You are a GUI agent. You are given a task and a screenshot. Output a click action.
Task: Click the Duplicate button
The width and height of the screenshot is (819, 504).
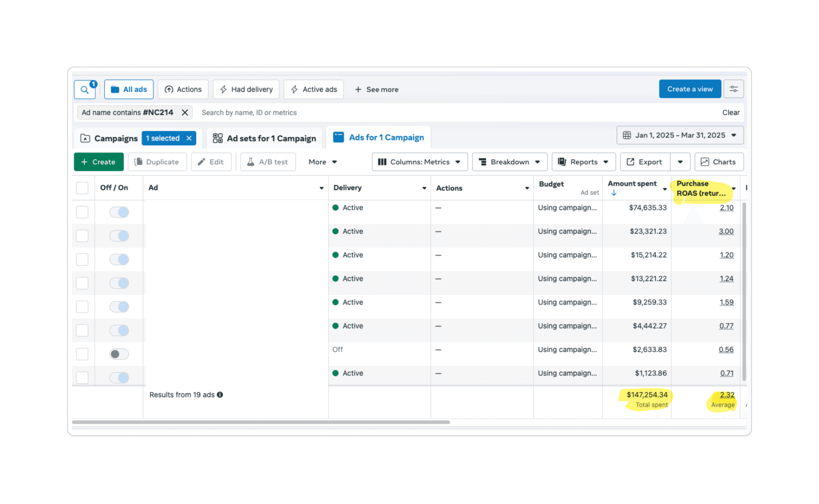pyautogui.click(x=157, y=162)
